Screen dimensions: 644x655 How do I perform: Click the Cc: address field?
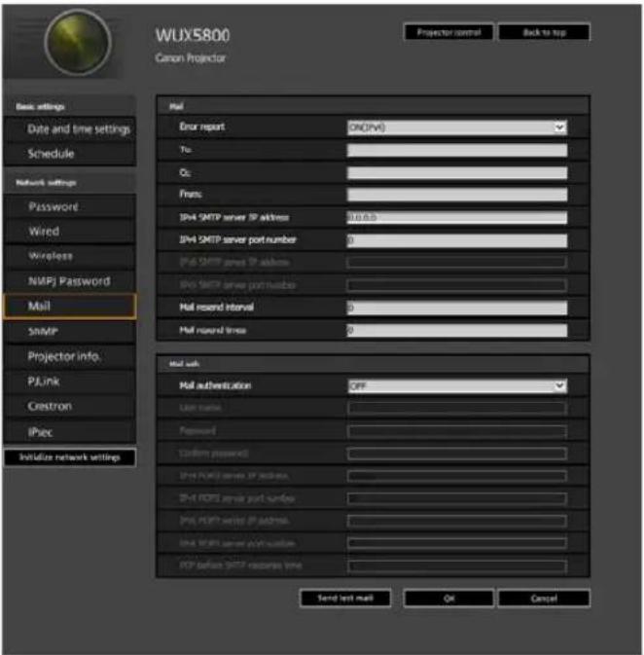[457, 172]
